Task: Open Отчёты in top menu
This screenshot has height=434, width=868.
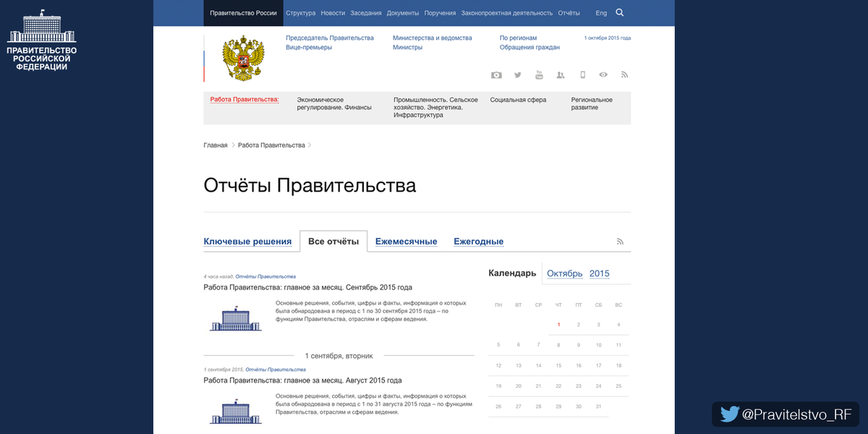Action: (569, 13)
